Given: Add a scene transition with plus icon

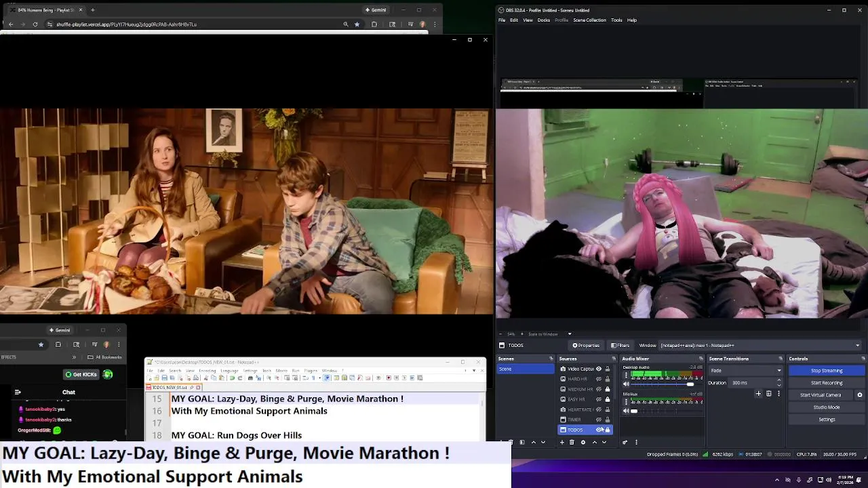Looking at the screenshot, I should click(x=758, y=394).
